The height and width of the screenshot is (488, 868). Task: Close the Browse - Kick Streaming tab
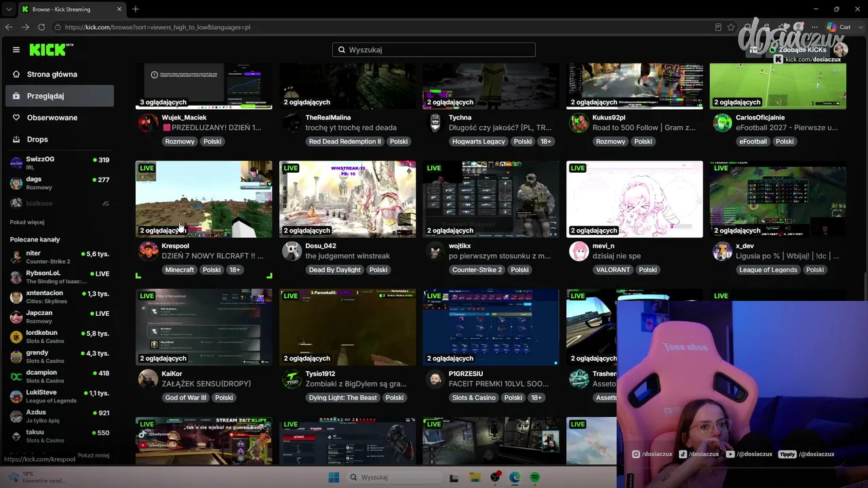(121, 9)
